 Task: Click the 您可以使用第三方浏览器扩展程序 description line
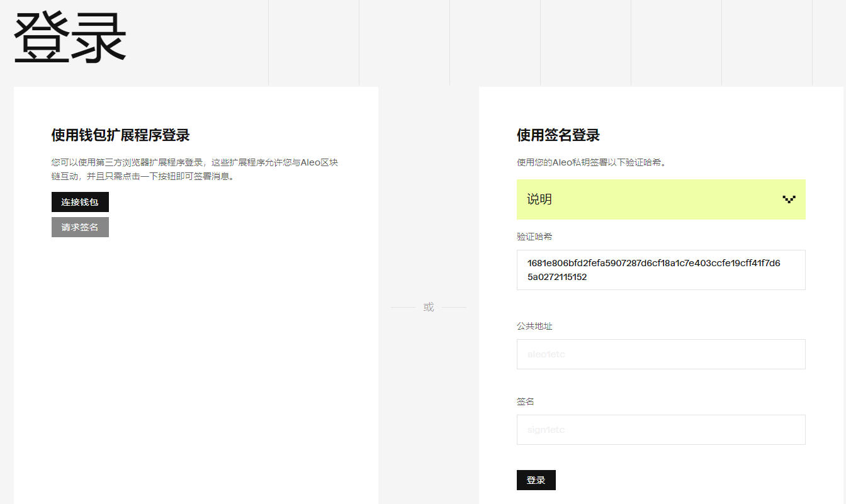[x=195, y=162]
